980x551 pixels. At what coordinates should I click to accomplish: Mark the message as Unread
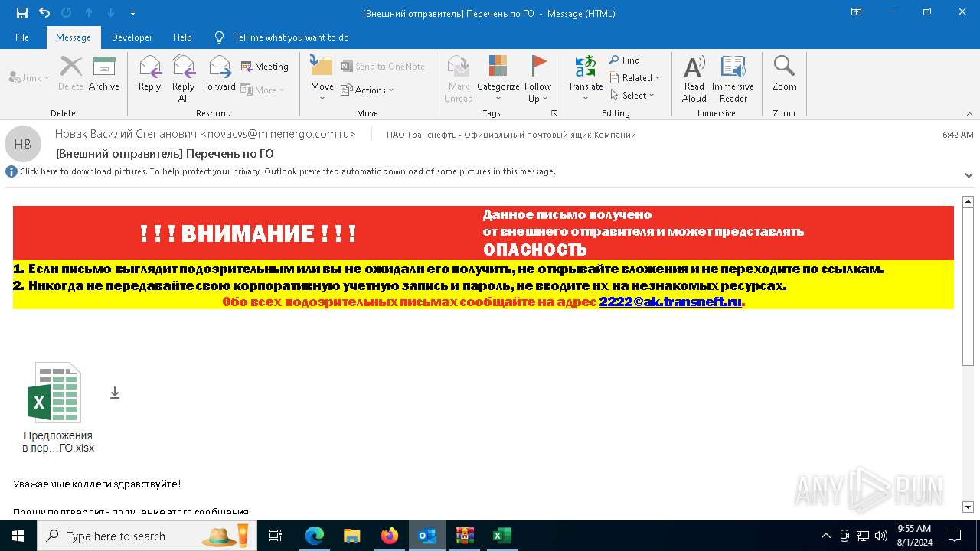(x=459, y=79)
